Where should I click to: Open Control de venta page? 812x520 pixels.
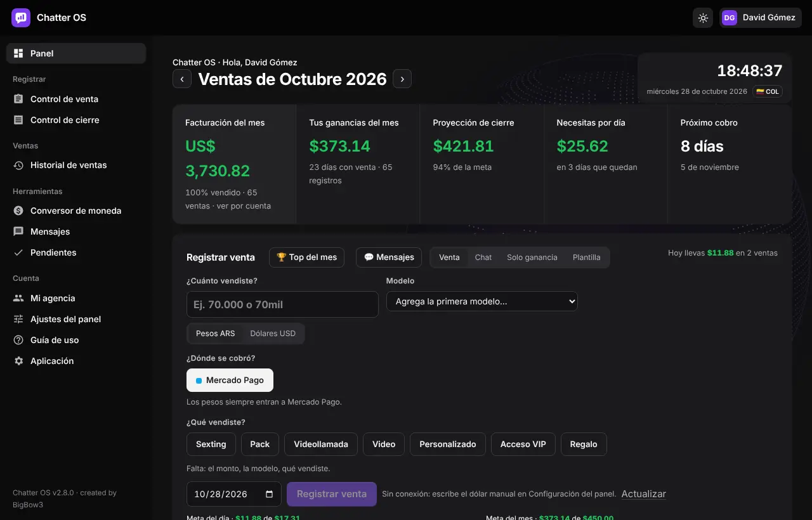[76, 99]
